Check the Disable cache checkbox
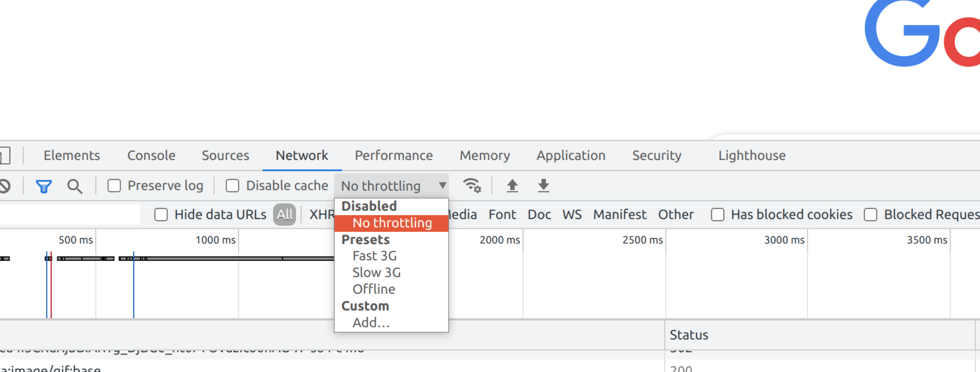The height and width of the screenshot is (372, 980). coord(233,186)
